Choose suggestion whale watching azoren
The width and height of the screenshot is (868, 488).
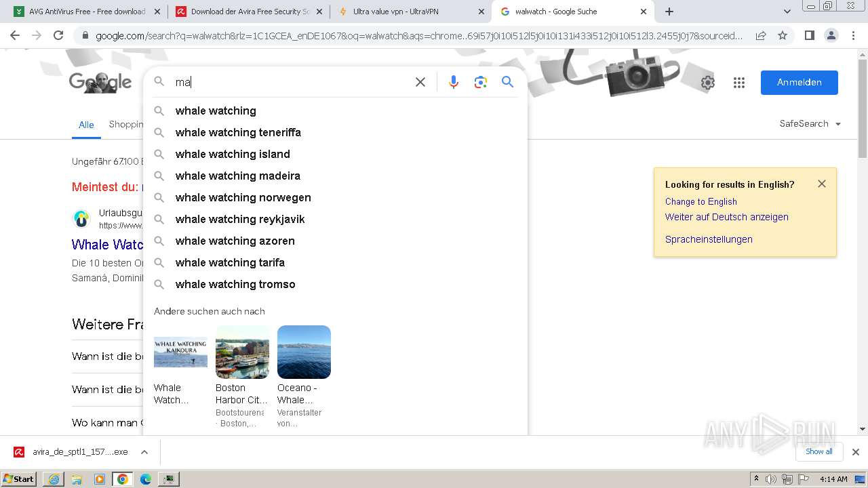tap(335, 241)
